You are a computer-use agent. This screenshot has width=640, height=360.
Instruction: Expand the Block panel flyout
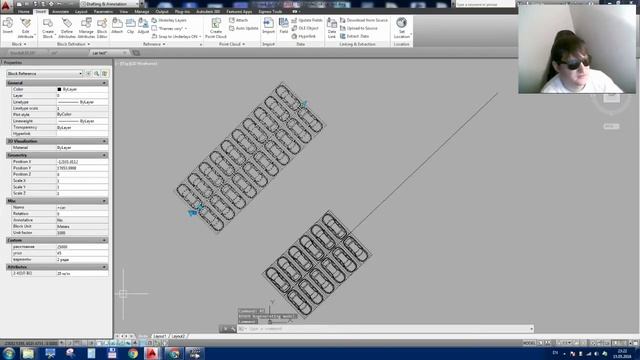[x=19, y=44]
